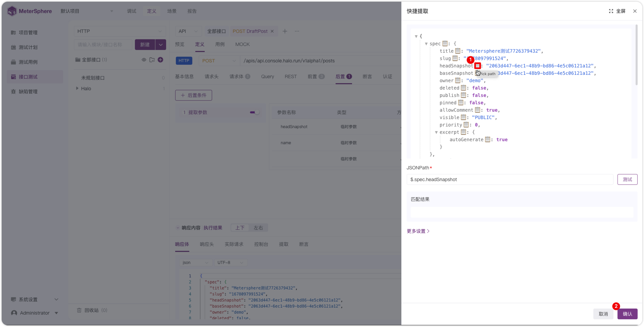Screen dimensions: 644x327
Task: Open the POST method dropdown
Action: [x=219, y=61]
